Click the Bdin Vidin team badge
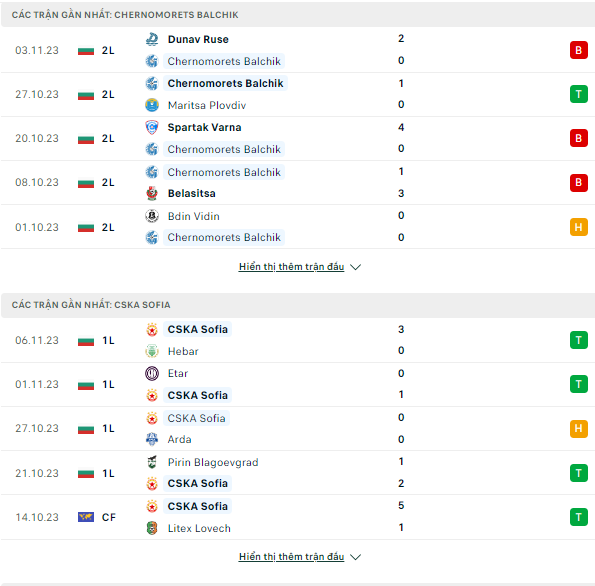This screenshot has width=595, height=586. tap(152, 216)
